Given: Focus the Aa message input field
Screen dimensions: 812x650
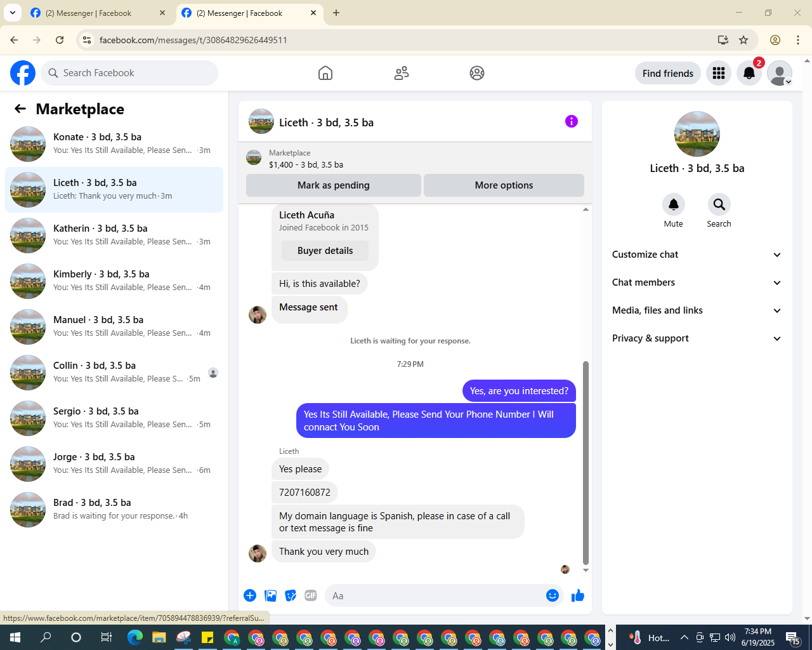Looking at the screenshot, I should pos(435,595).
